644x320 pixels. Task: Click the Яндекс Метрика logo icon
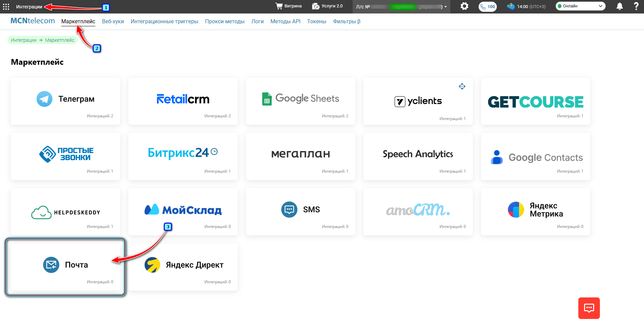pos(516,209)
